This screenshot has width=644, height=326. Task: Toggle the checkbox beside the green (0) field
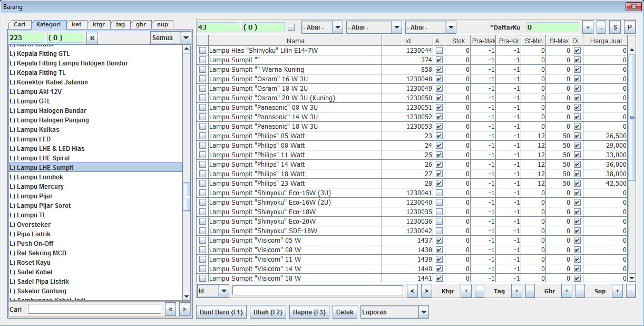291,27
